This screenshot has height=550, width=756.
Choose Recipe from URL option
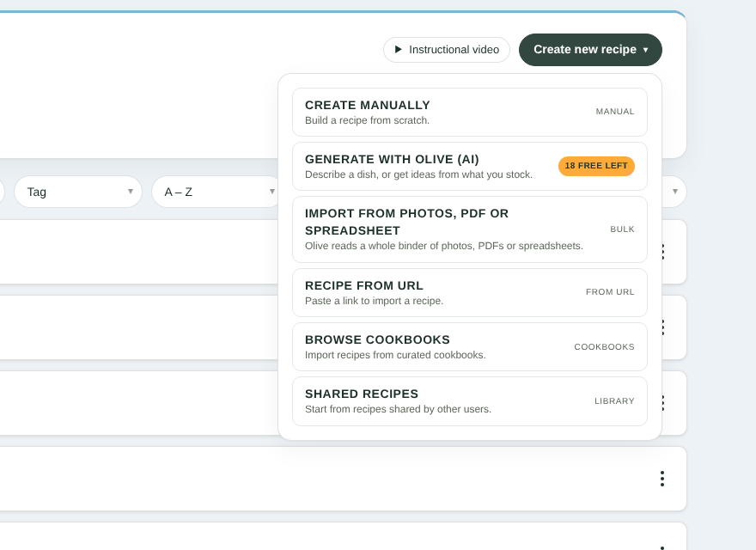coord(470,293)
